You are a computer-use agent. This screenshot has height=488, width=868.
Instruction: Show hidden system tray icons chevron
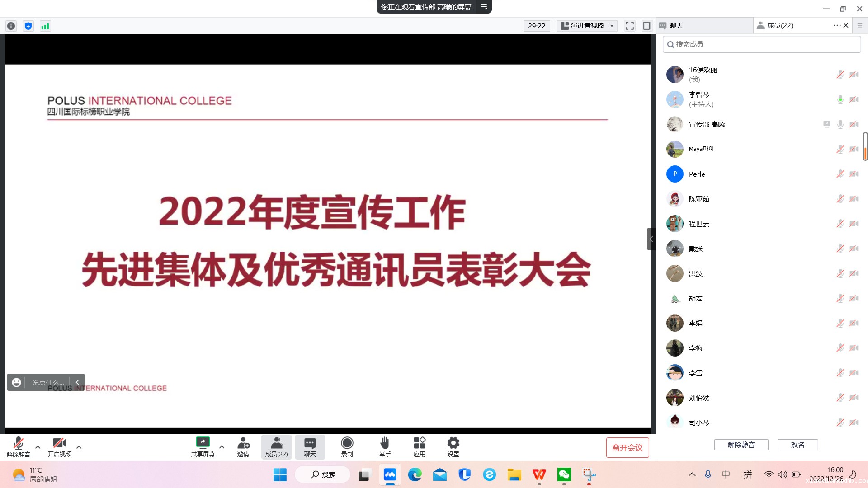692,474
